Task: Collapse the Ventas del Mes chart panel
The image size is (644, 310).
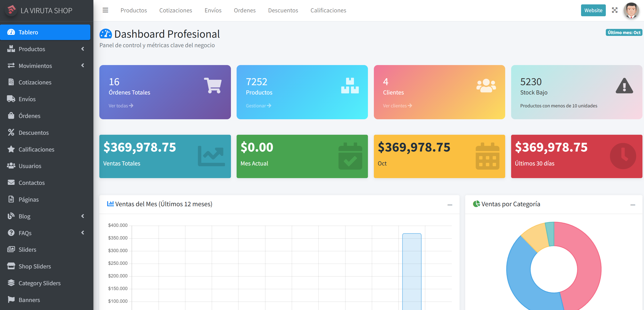Action: 450,204
